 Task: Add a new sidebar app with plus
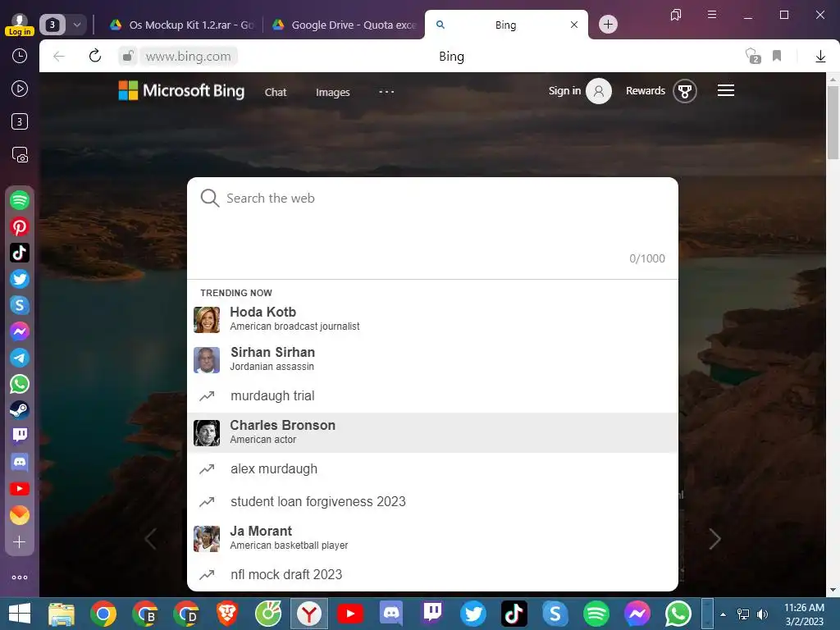click(x=20, y=542)
